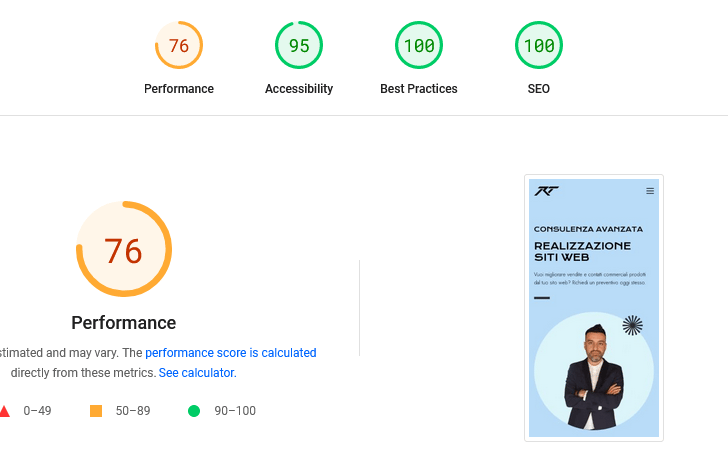Click the large Performance gauge circle

click(124, 250)
